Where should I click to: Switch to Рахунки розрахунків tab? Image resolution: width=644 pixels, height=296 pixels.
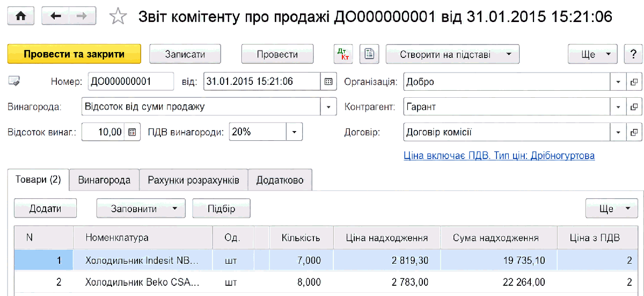coord(194,180)
